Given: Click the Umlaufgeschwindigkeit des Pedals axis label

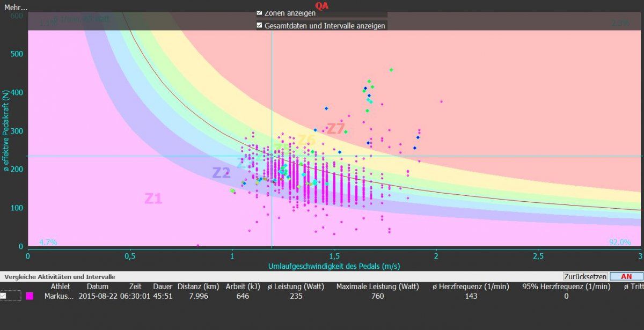Looking at the screenshot, I should coord(334,266).
